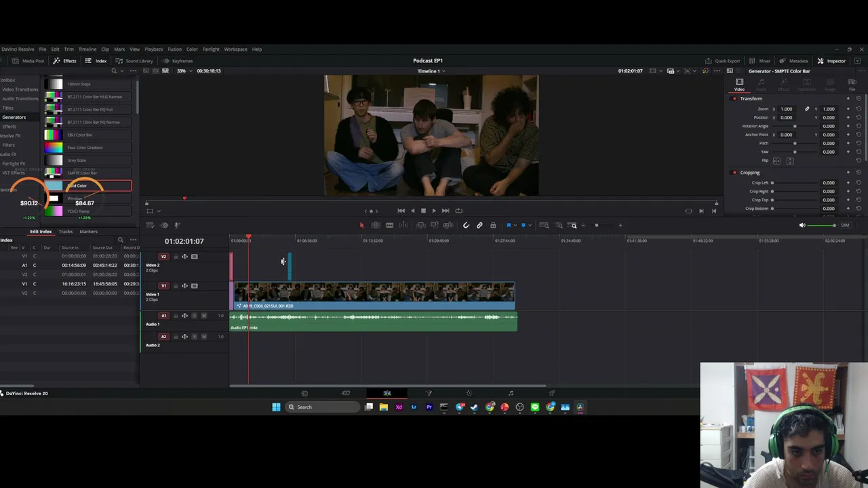
Task: Solo Audio 1 track with S button
Action: (x=194, y=316)
